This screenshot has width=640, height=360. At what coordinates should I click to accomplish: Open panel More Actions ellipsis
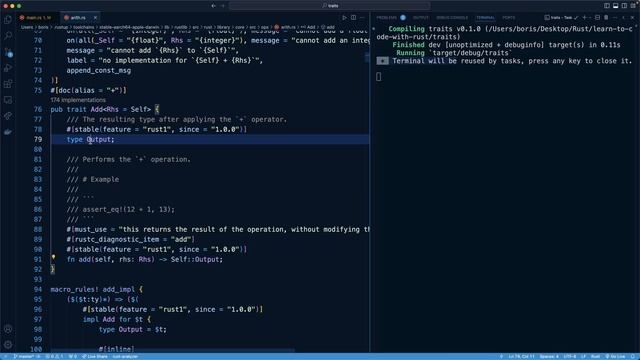pyautogui.click(x=615, y=18)
